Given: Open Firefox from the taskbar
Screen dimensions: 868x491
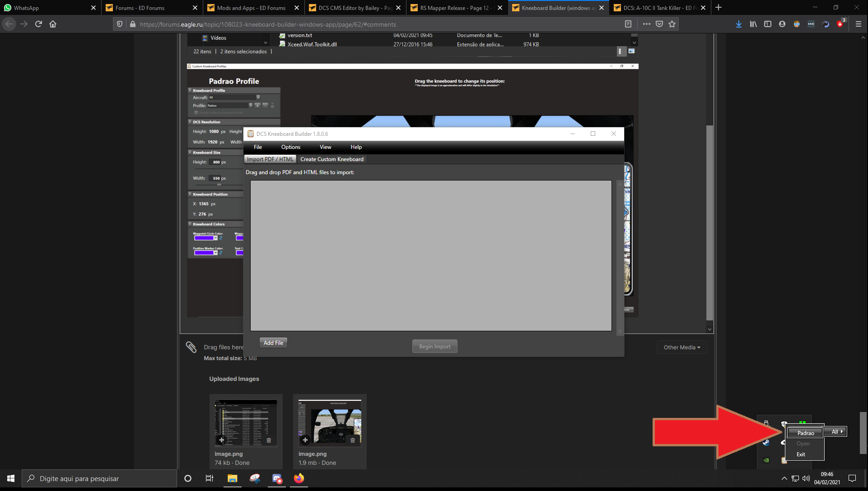Looking at the screenshot, I should pyautogui.click(x=299, y=479).
